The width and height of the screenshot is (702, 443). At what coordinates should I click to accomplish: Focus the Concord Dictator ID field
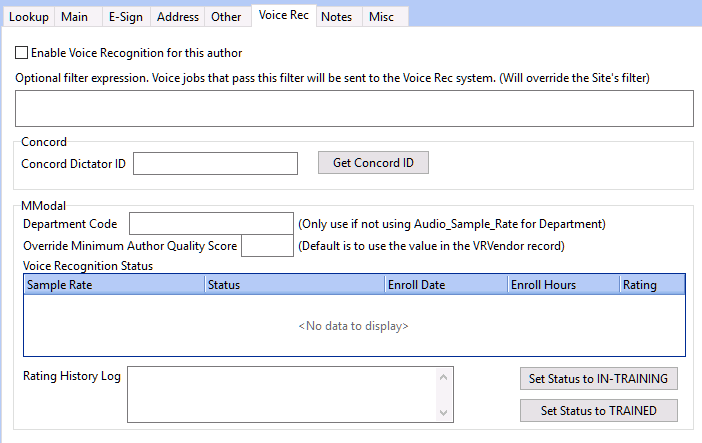[215, 163]
